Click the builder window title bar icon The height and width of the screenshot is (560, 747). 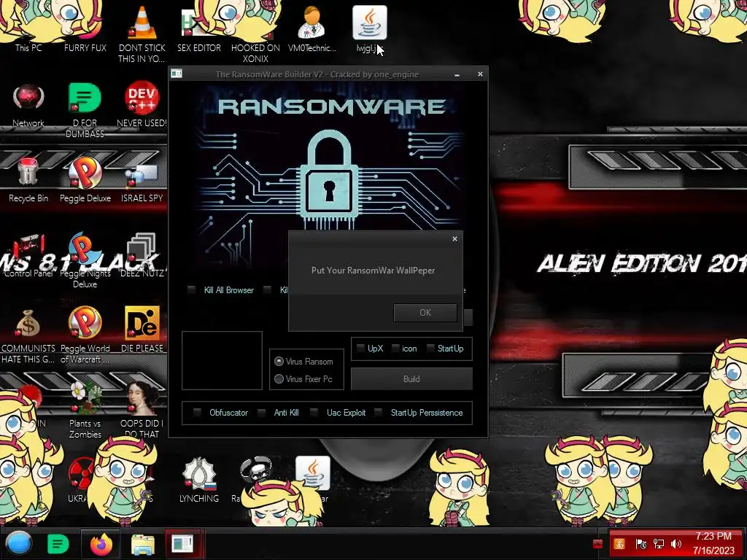tap(177, 74)
